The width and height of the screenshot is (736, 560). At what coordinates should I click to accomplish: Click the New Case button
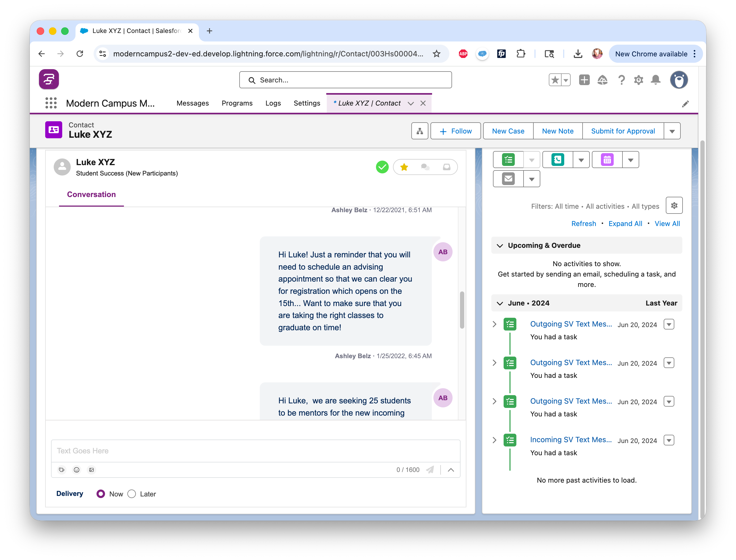pos(508,131)
